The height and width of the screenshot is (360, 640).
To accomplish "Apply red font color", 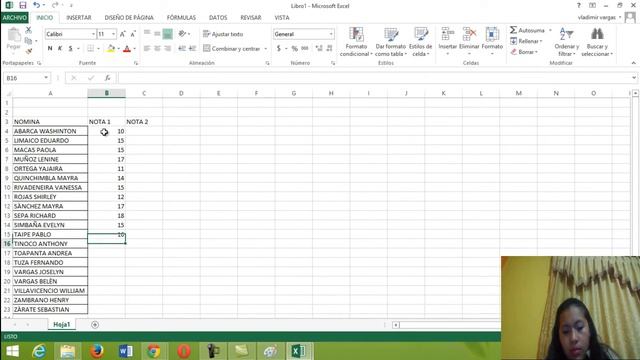I will [127, 49].
